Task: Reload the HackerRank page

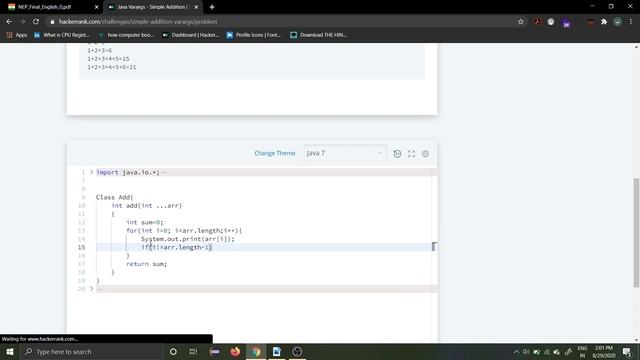Action: [x=36, y=22]
